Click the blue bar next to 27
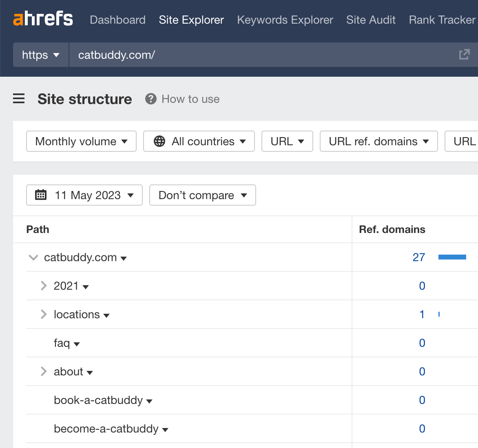 point(452,257)
